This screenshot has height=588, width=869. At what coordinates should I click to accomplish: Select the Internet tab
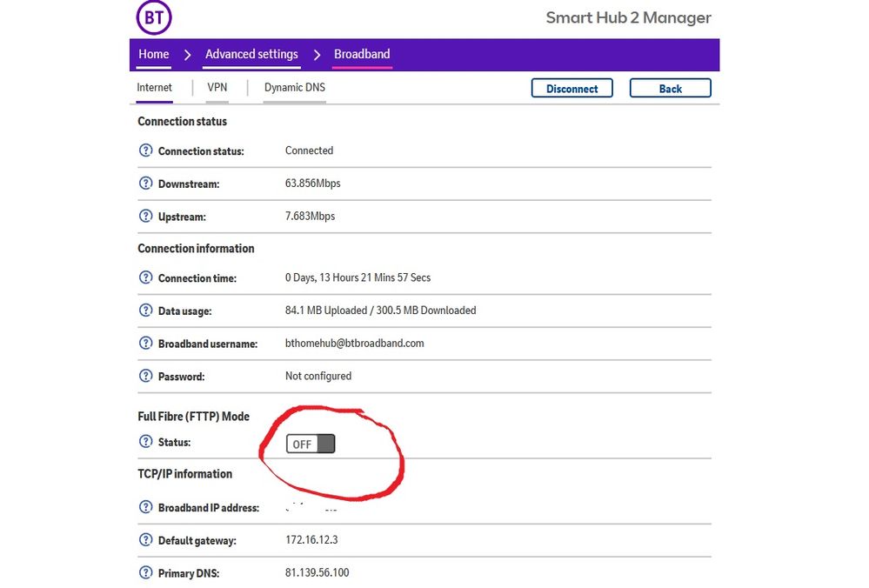tap(155, 88)
